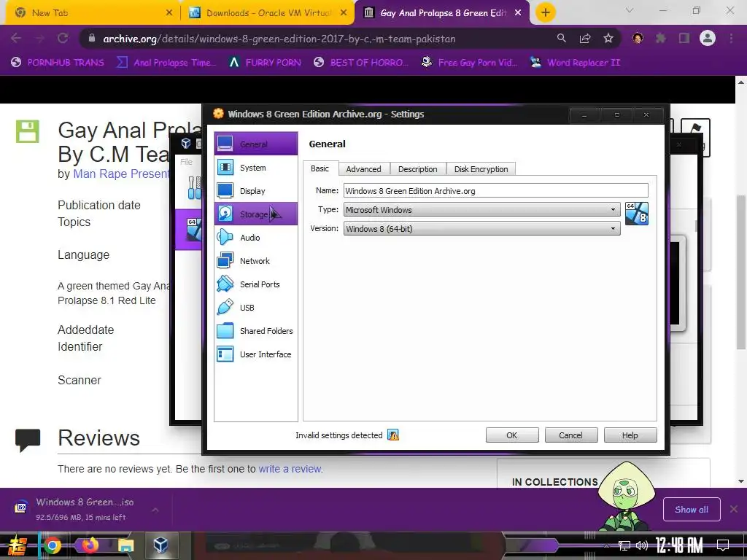Switch to the Downloads Oracle VM VirtualBox tab
The height and width of the screenshot is (560, 747).
[267, 13]
